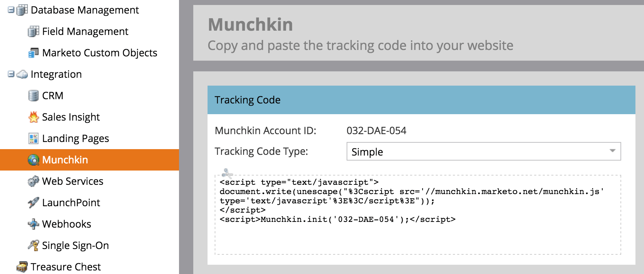
Task: Click inside the tracking code text box
Action: (418, 215)
